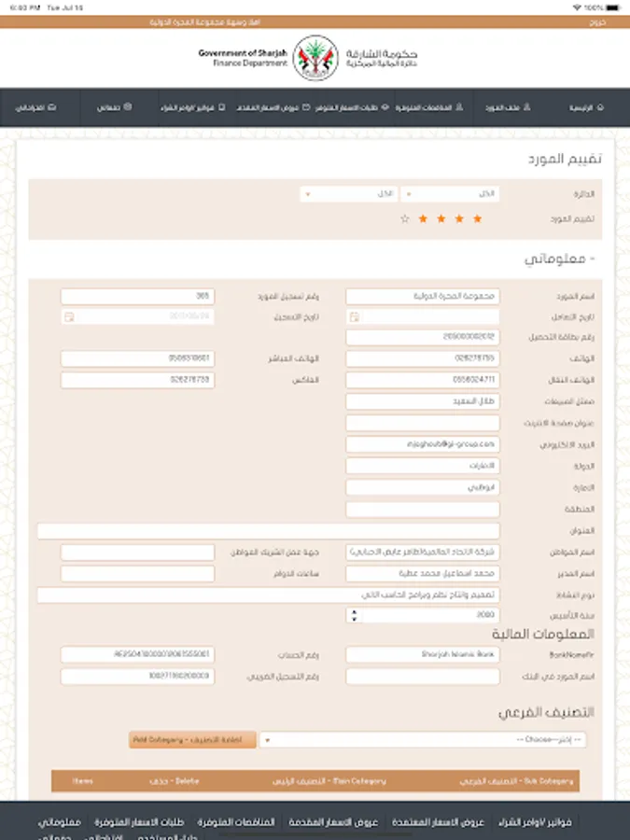Click خروج logout link at the top

598,22
